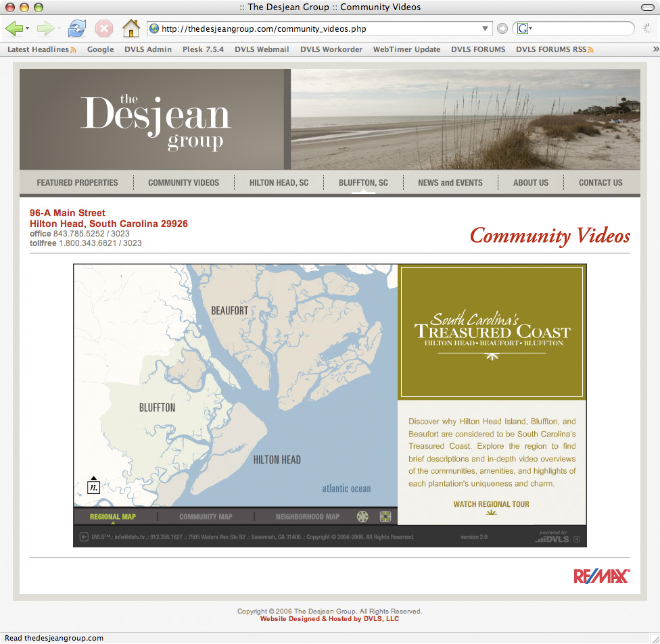Click 'tollfree 1.800.343.6821 / 3023' text
The height and width of the screenshot is (644, 660).
click(85, 243)
